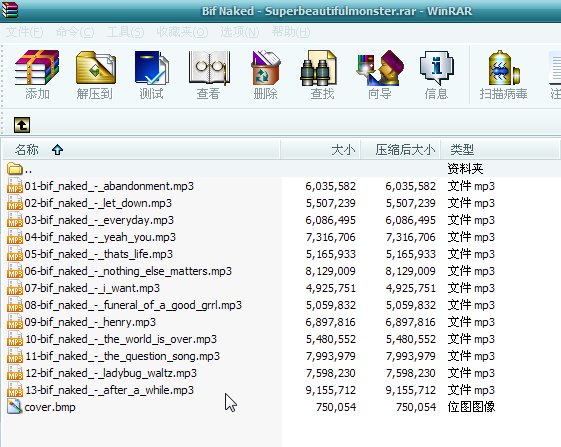Open the View (查看) toolbar icon
The image size is (561, 447).
tap(209, 68)
